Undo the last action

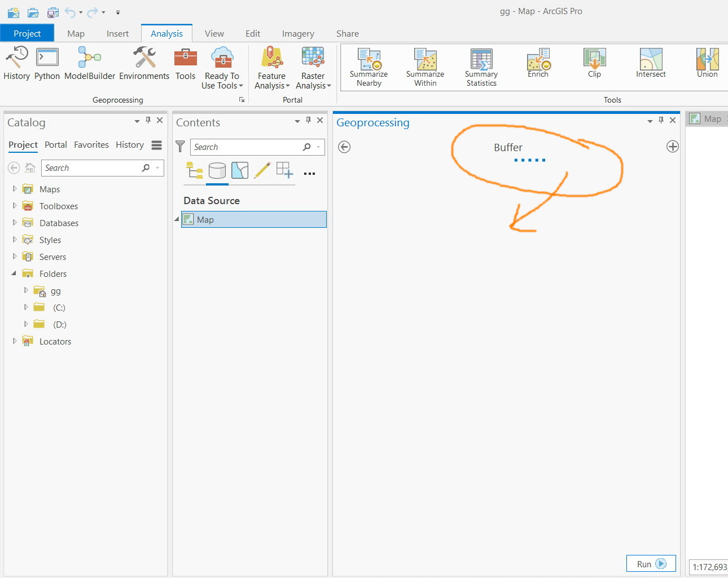click(x=71, y=12)
